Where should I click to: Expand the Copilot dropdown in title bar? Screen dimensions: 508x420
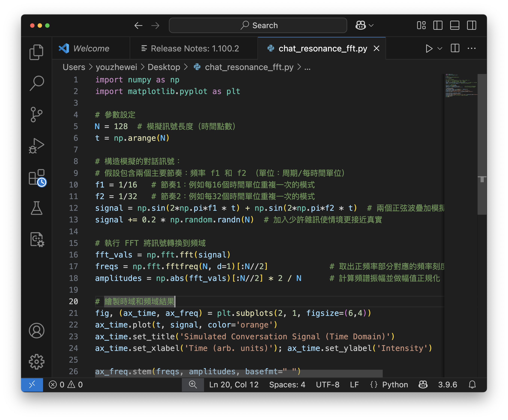[x=371, y=25]
